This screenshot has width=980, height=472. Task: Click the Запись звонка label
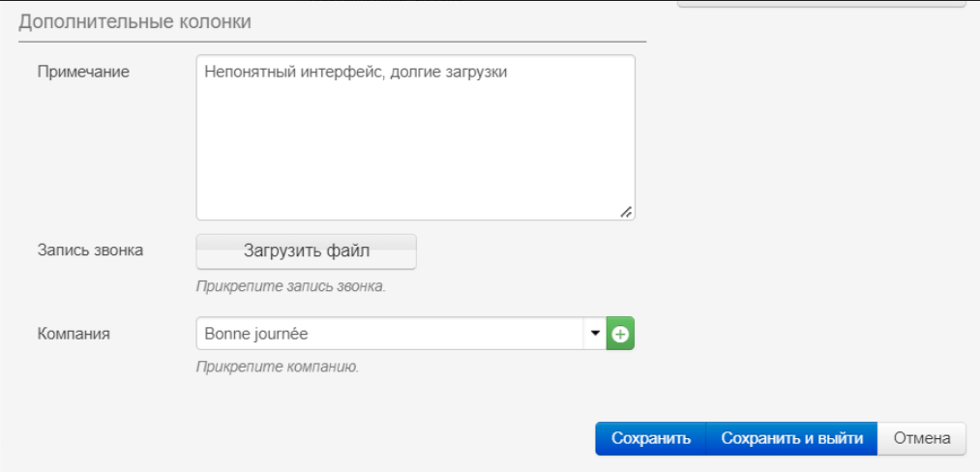click(90, 251)
